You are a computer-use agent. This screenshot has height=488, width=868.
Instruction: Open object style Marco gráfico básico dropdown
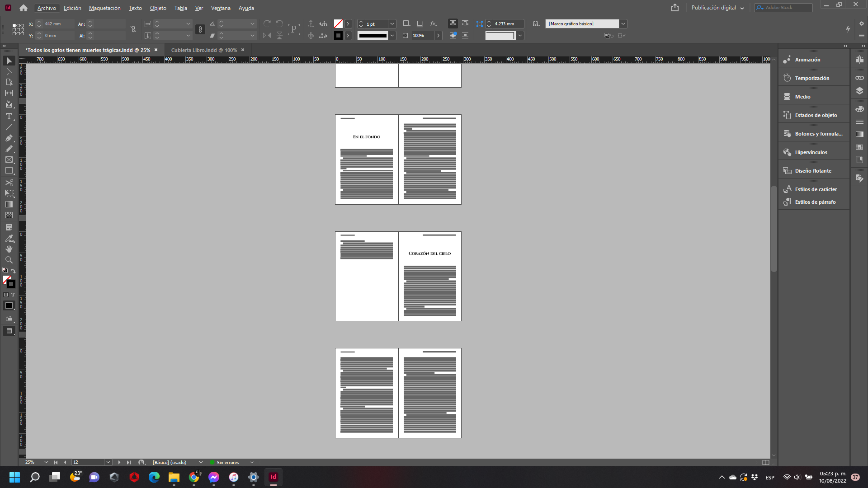(623, 23)
